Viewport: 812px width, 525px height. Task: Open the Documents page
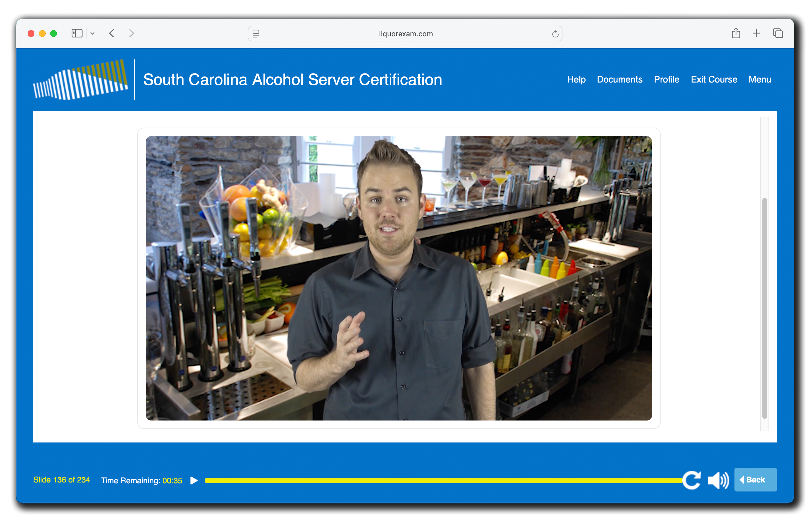point(619,79)
